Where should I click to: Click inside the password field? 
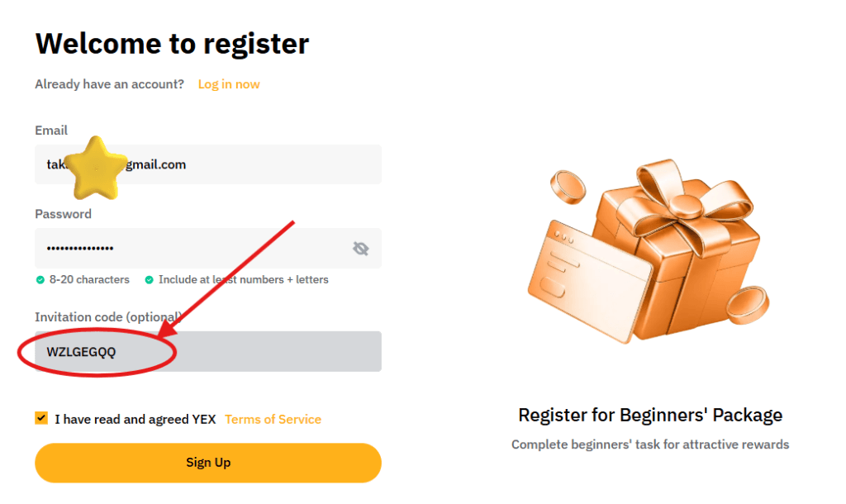coord(165,248)
